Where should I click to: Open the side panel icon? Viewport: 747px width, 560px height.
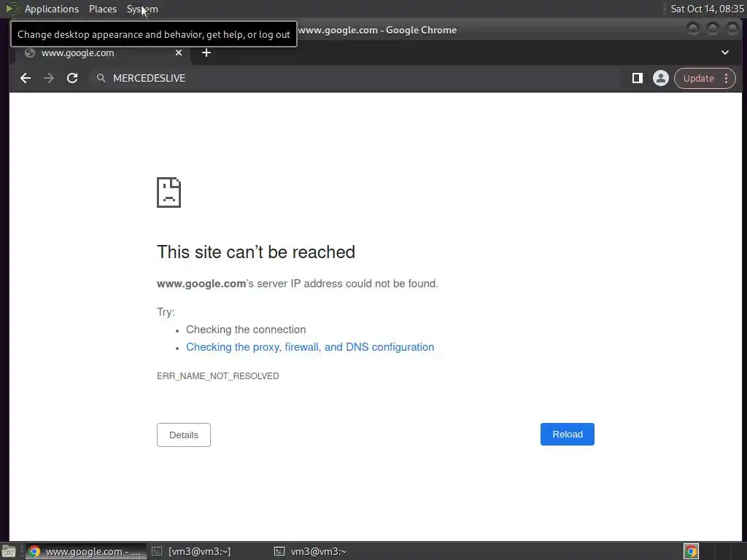637,78
